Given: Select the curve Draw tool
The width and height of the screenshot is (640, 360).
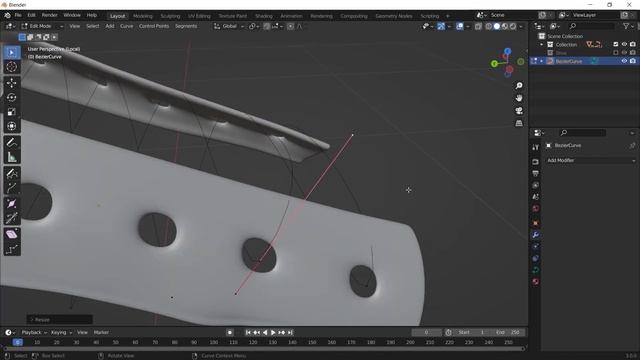Looking at the screenshot, I should [11, 173].
